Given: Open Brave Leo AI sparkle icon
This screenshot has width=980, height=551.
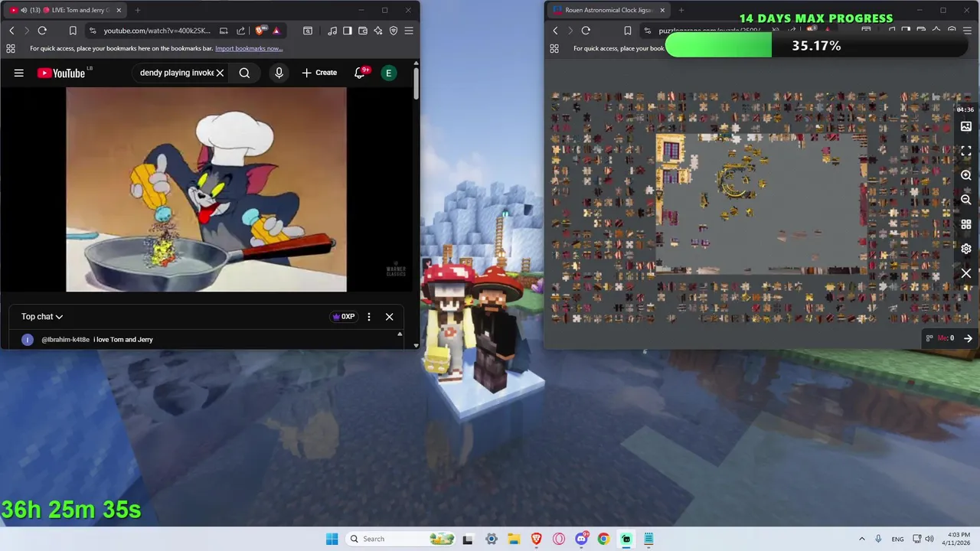Looking at the screenshot, I should point(378,31).
